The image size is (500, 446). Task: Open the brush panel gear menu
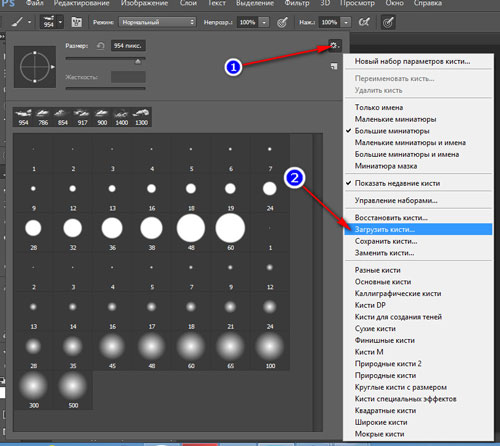click(334, 46)
